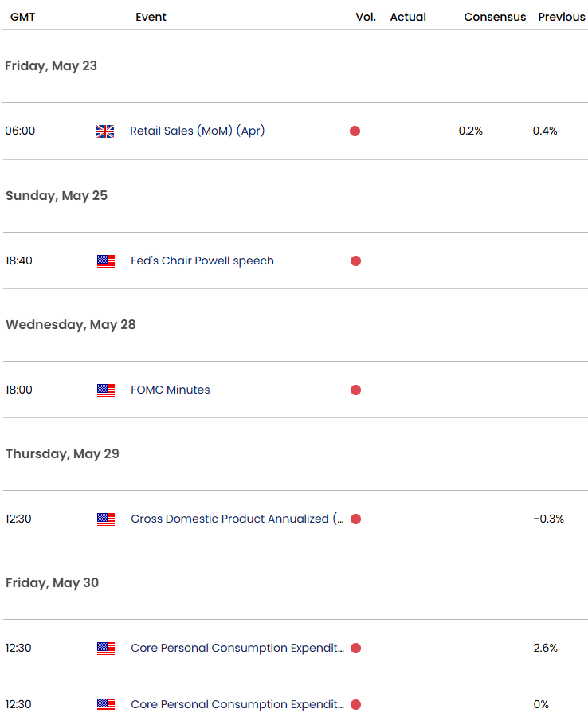Screen dimensions: 588x721
Task: Open Retail Sales (MoM) (Apr) event
Action: [197, 131]
